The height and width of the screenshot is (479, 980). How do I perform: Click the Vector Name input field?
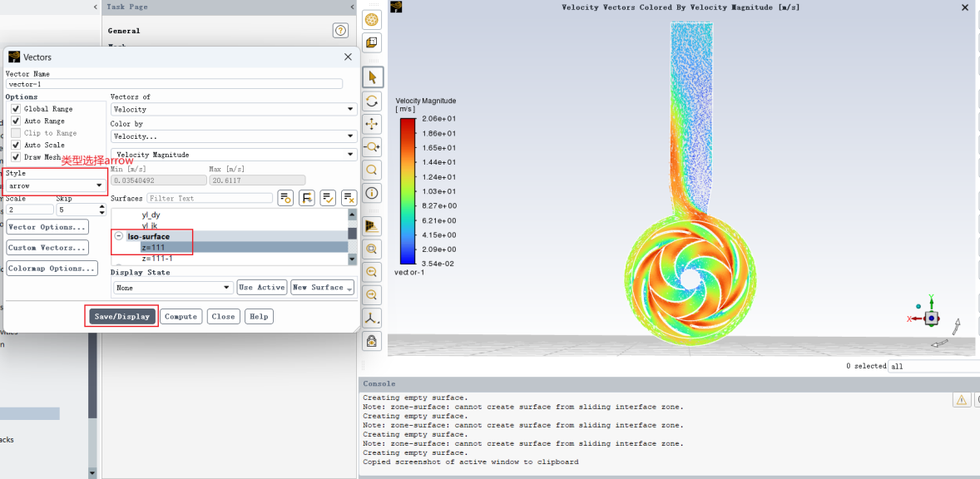pos(175,84)
